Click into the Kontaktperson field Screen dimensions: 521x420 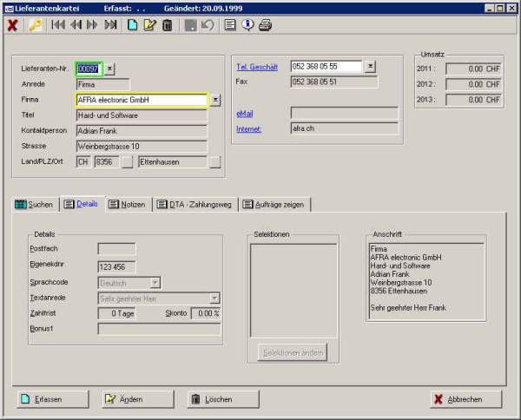point(142,131)
